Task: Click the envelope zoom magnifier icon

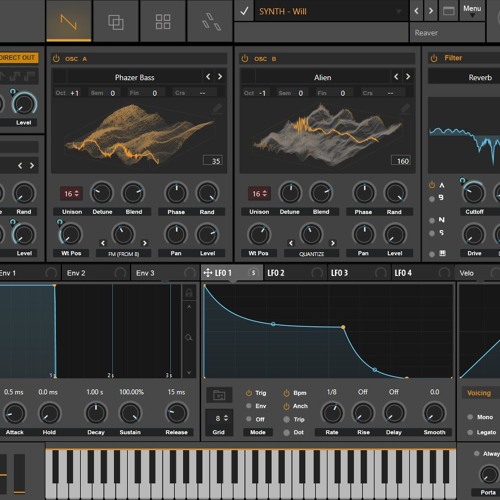Action: click(x=189, y=338)
